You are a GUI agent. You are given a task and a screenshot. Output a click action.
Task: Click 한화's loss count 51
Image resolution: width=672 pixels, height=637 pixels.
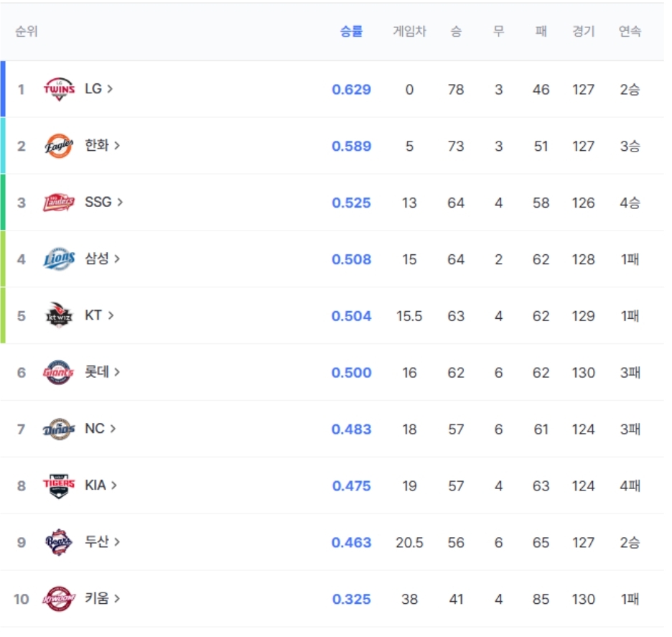[x=541, y=147]
